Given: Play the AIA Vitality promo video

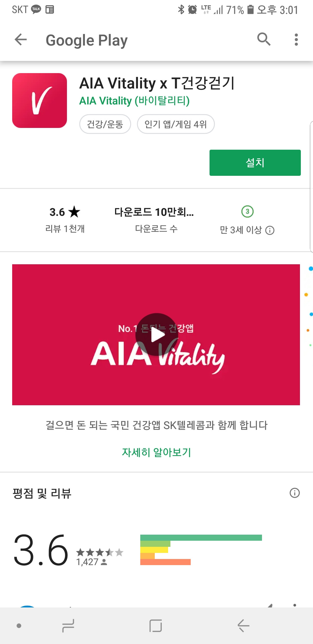Looking at the screenshot, I should tap(157, 334).
